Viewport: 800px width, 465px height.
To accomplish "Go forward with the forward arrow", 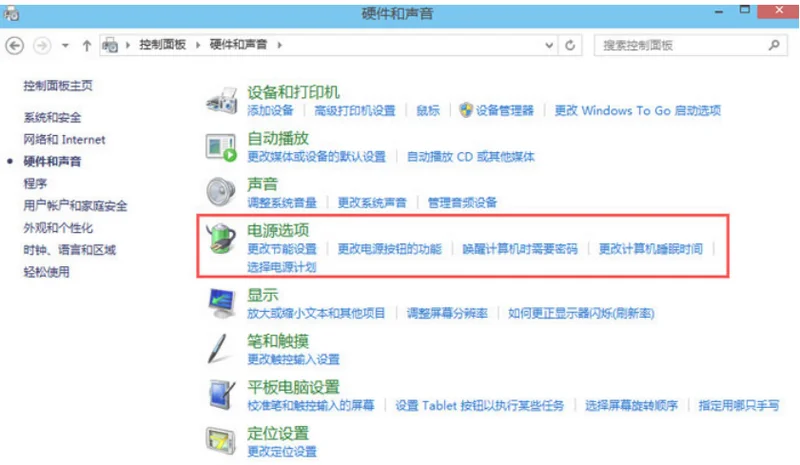I will click(42, 45).
